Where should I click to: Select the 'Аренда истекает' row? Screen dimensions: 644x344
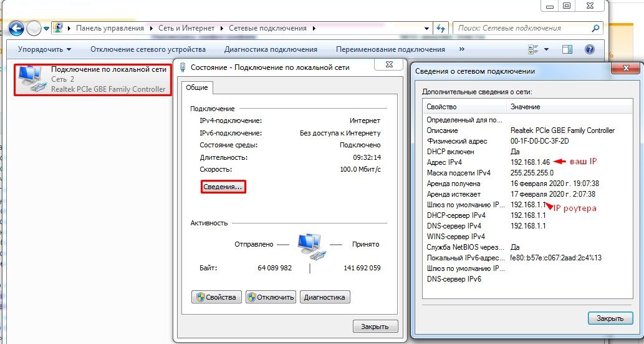tap(527, 194)
